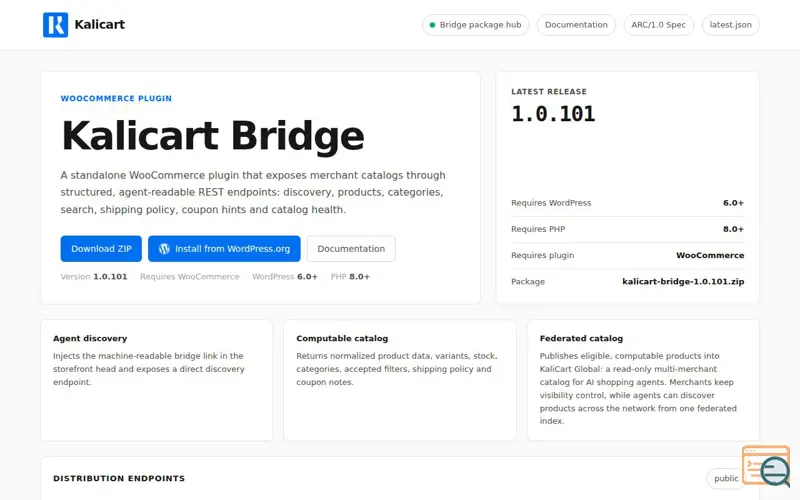The width and height of the screenshot is (800, 500).
Task: Go to Documentation in top navigation
Action: click(576, 25)
